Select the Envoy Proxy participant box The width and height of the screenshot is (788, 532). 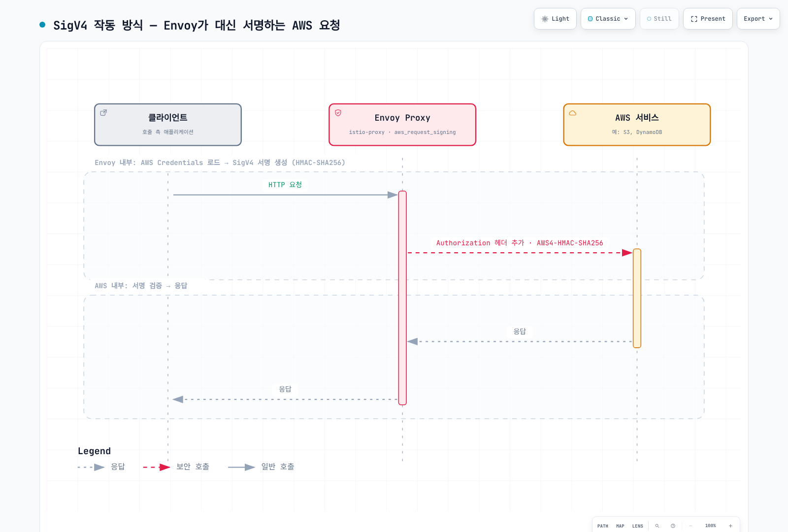coord(402,125)
